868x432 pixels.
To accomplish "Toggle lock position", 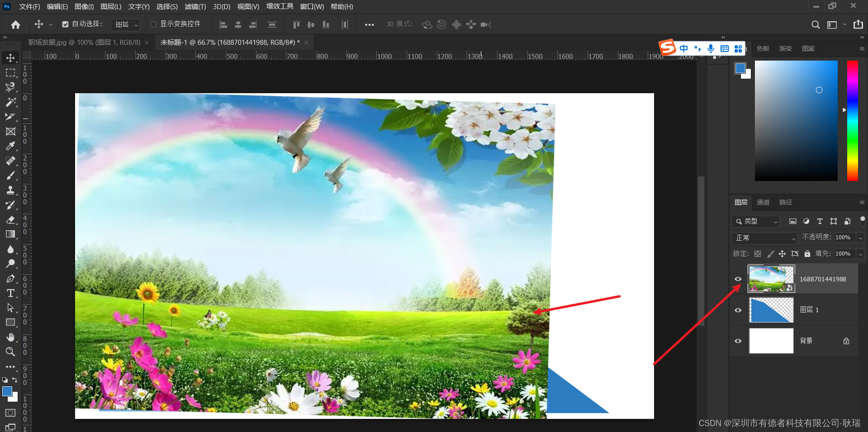I will coord(782,254).
